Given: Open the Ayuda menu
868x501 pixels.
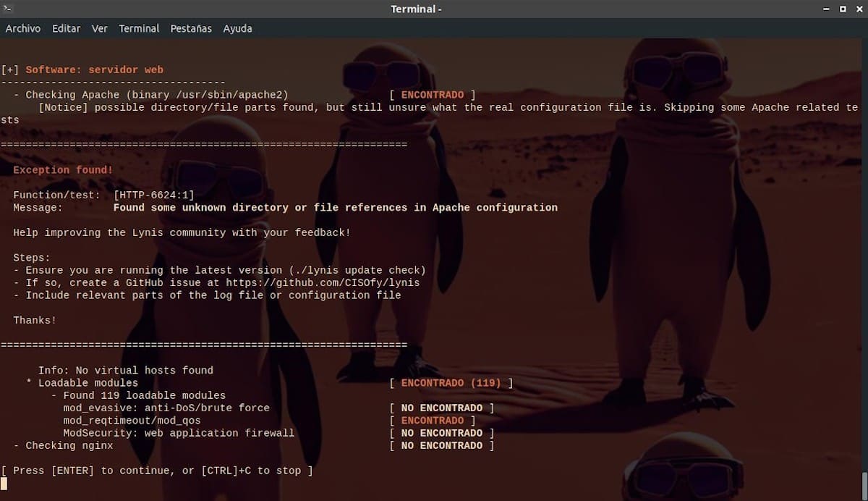Looking at the screenshot, I should coord(237,28).
